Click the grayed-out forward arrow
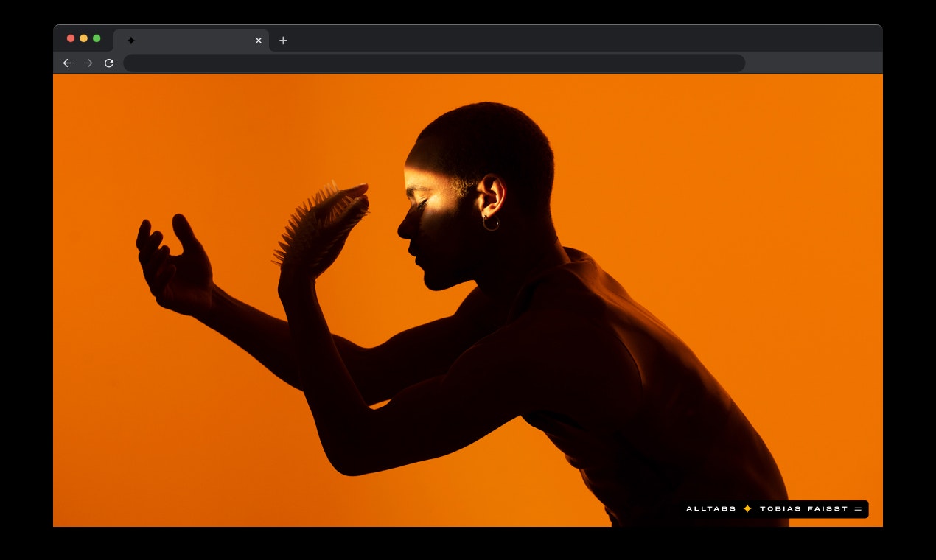This screenshot has width=936, height=560. point(88,63)
